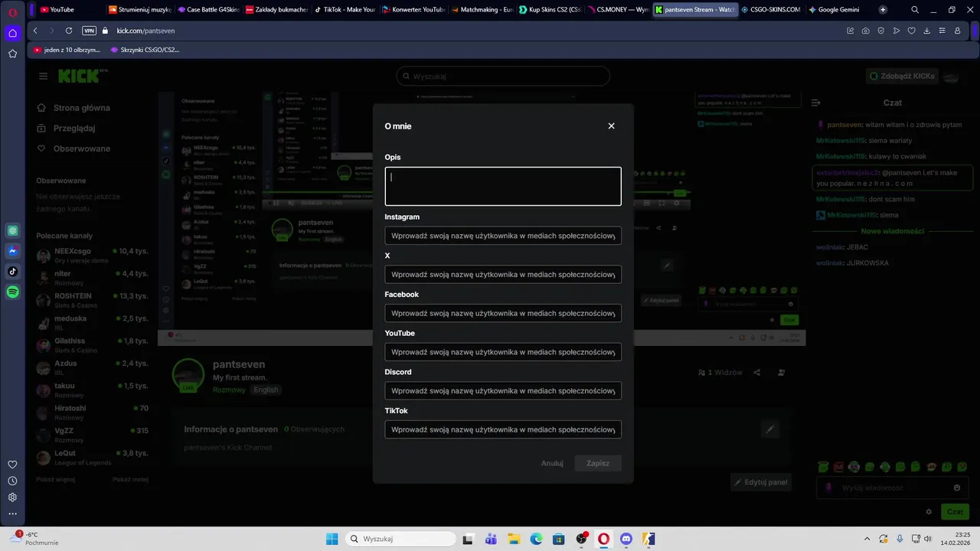Open history clock in Opera sidebar
The image size is (980, 551).
pyautogui.click(x=12, y=481)
